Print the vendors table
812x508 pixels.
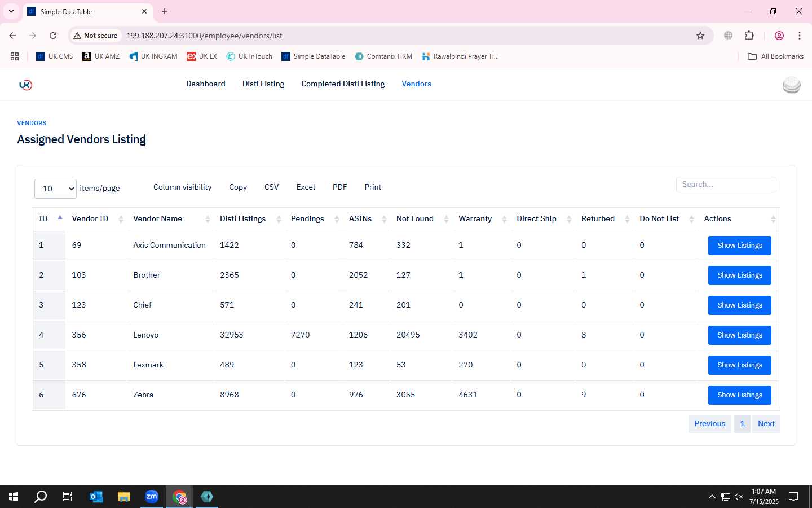coord(373,187)
